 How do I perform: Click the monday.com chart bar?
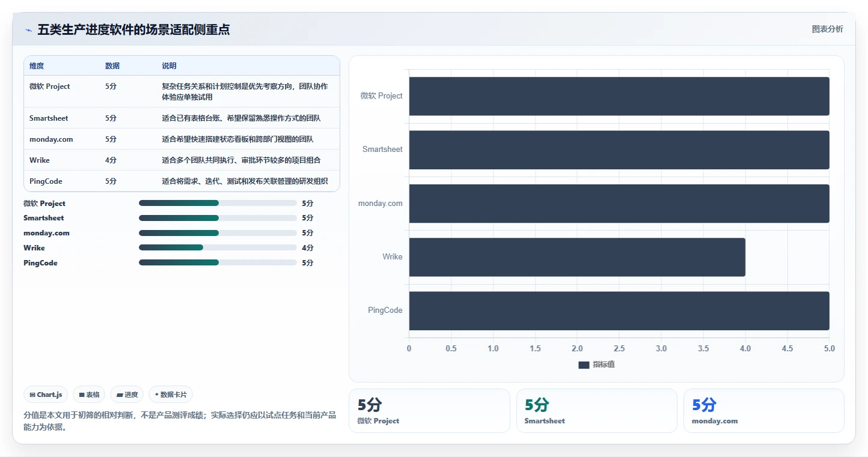point(619,204)
